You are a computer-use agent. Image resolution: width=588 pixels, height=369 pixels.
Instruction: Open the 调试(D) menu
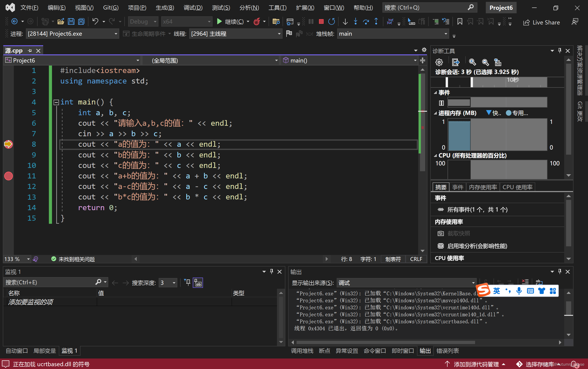pyautogui.click(x=193, y=7)
